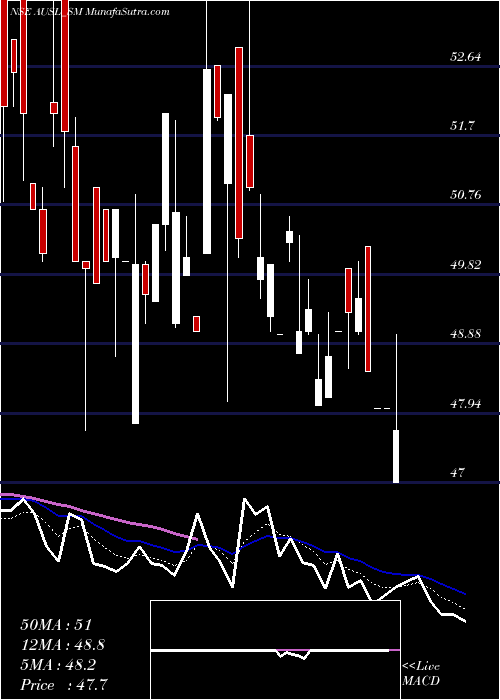Click the 51.7 price level label
This screenshot has width=500, height=700.
coord(462,126)
